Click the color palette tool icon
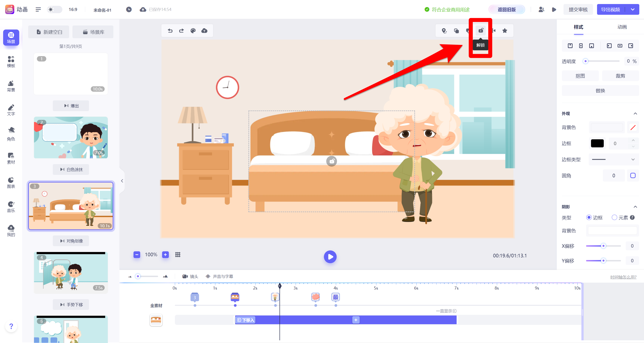 193,31
